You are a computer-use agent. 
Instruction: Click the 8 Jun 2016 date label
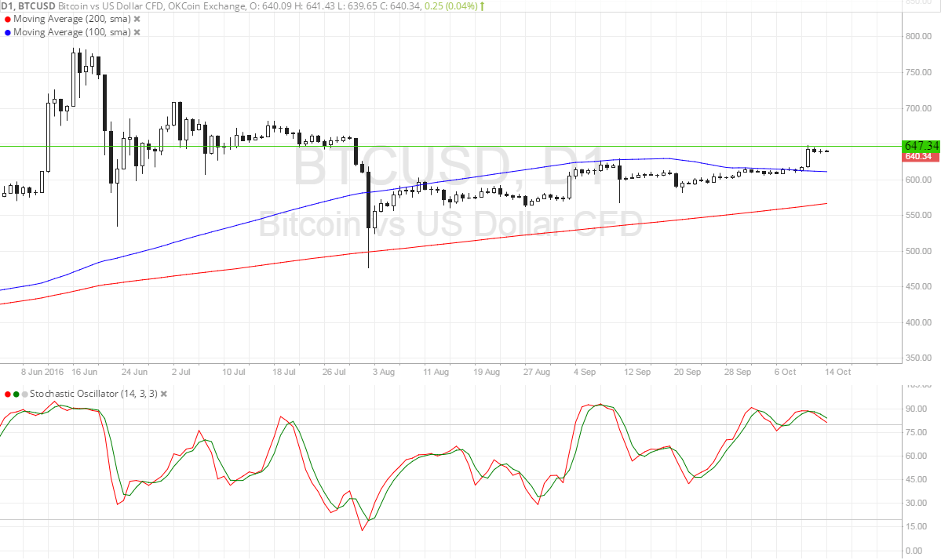click(42, 372)
